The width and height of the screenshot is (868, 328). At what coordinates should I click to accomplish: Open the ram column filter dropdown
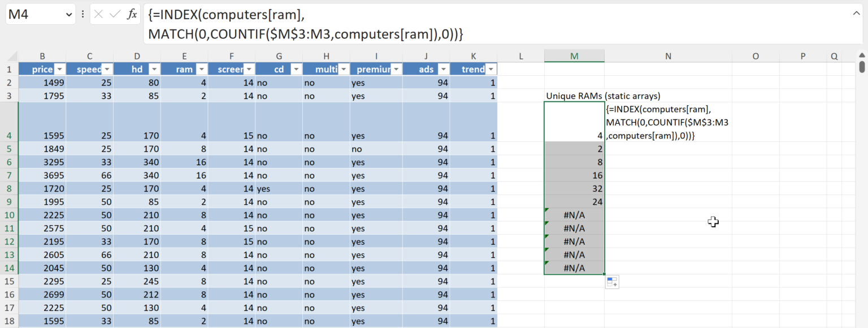pos(201,69)
